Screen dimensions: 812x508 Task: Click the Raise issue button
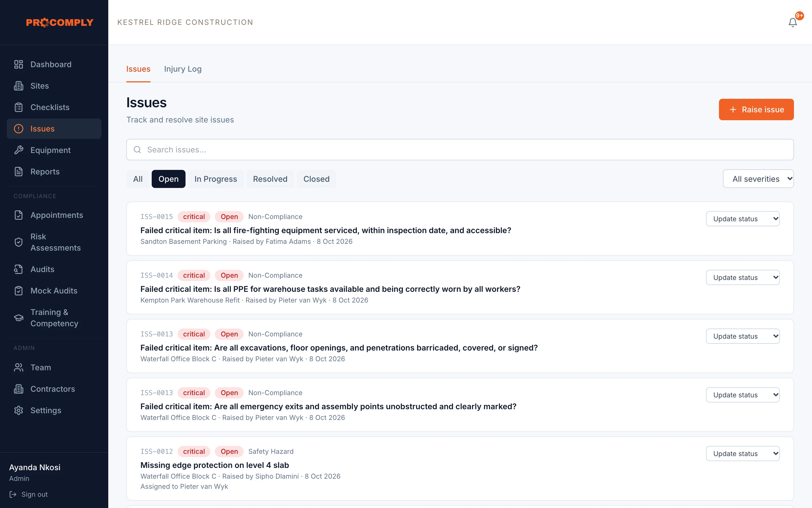click(x=756, y=110)
